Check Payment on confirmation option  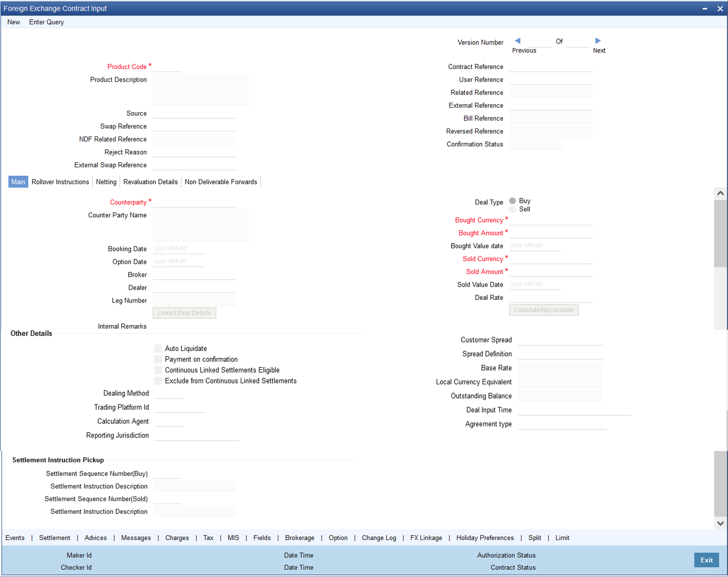(158, 359)
